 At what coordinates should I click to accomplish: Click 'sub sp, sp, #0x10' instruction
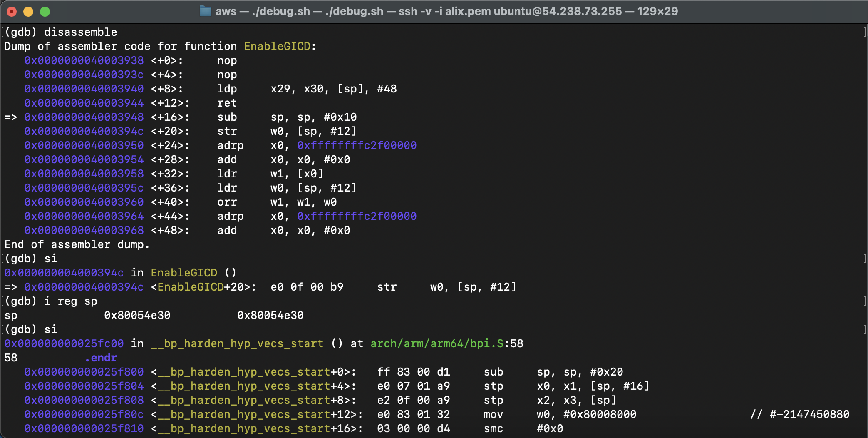[287, 117]
